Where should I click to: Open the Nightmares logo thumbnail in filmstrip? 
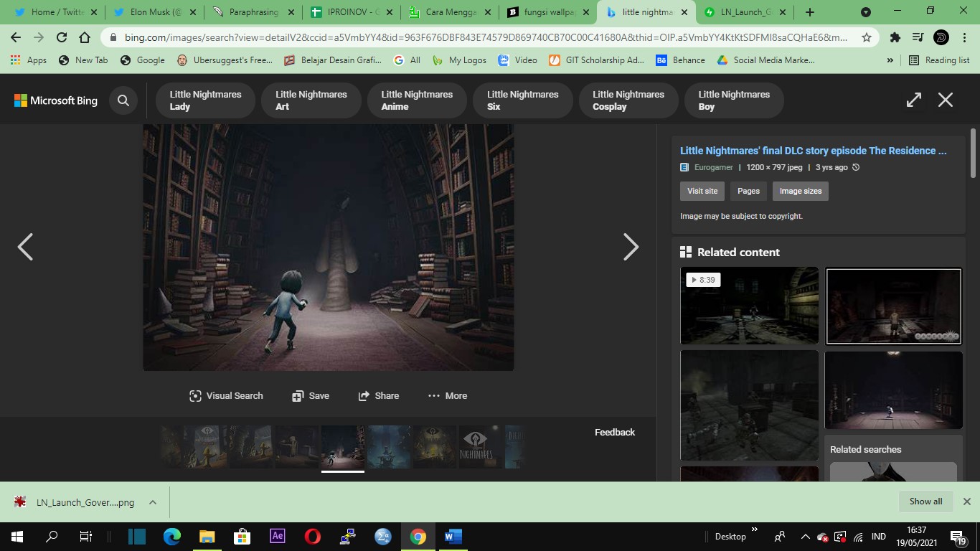(479, 447)
